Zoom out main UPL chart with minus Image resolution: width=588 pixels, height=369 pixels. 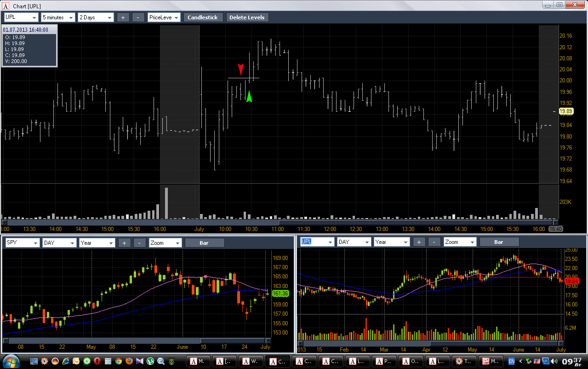pos(138,17)
